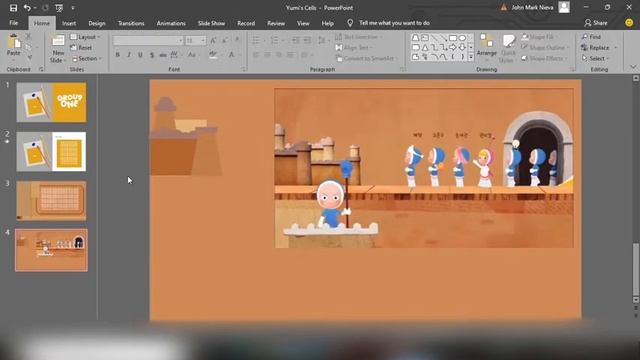Screen dimensions: 640x360
Task: Click the Arrange button
Action: tap(487, 47)
